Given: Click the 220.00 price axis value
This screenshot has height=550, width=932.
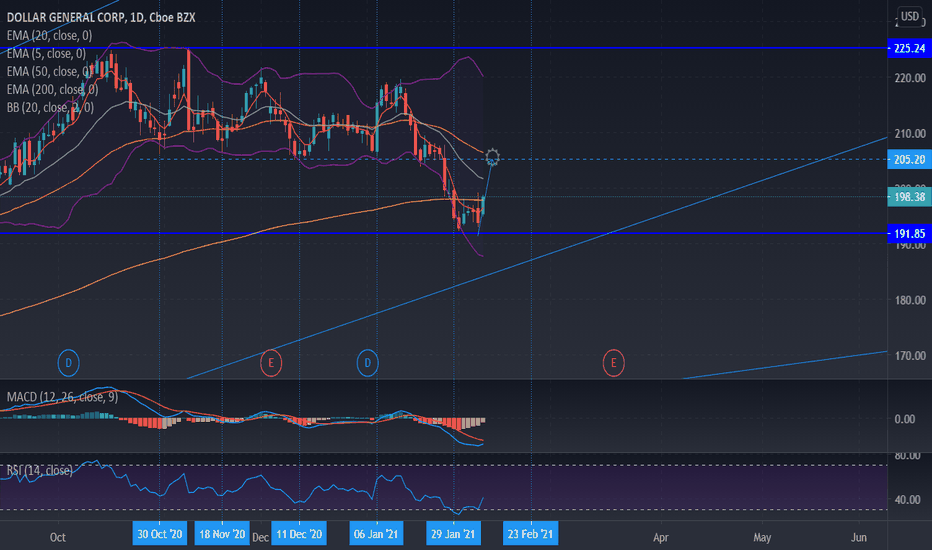Looking at the screenshot, I should click(x=910, y=78).
